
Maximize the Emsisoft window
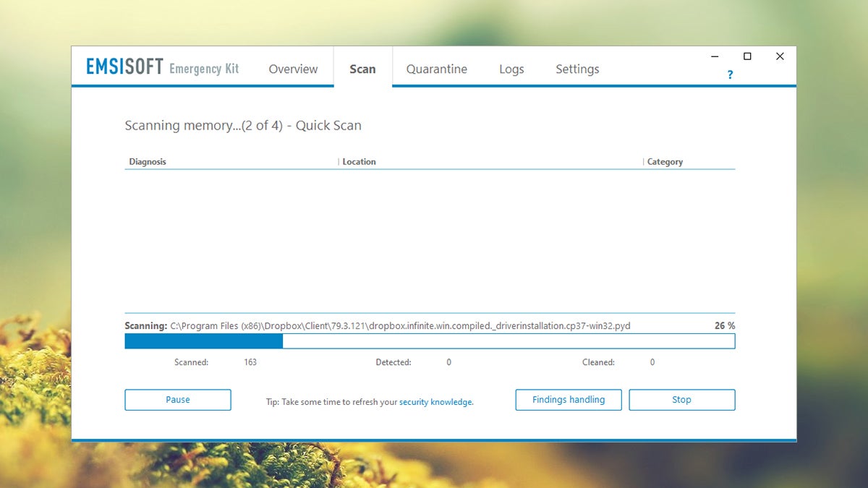click(747, 56)
